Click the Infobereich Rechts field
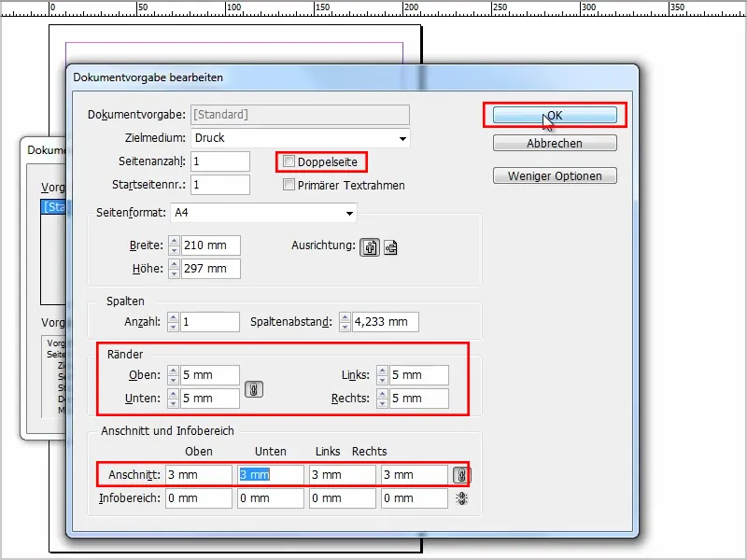 click(415, 498)
